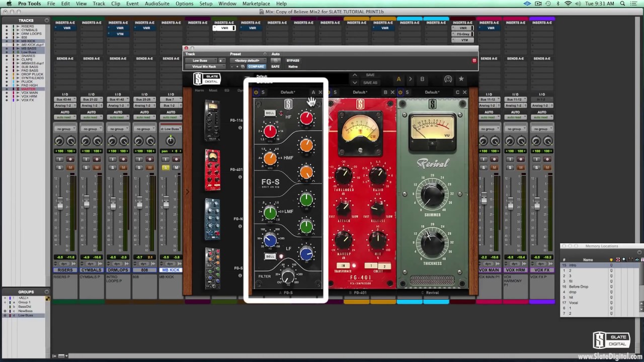Click the FG-116 module thumbnail in browser
The image size is (644, 362).
212,121
